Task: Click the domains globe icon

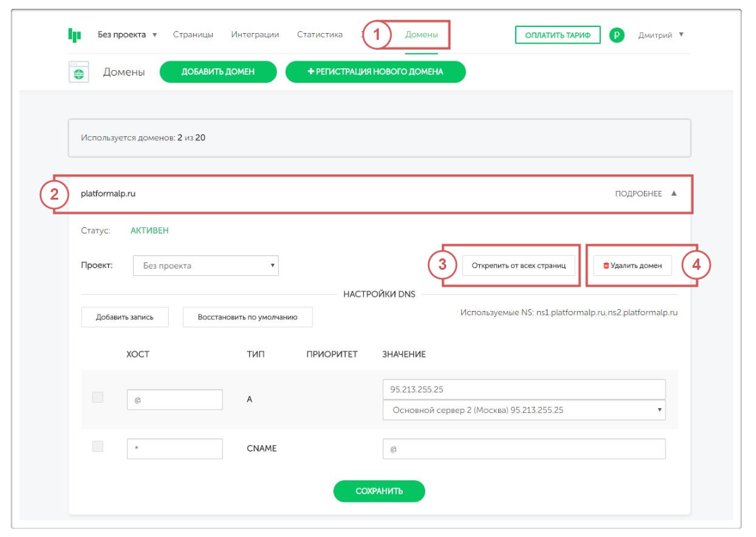Action: [79, 72]
